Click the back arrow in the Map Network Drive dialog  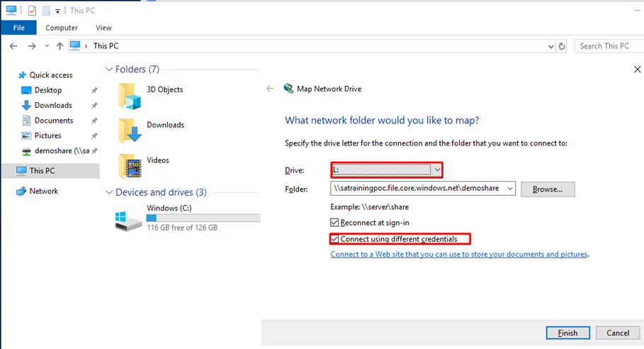pos(270,89)
